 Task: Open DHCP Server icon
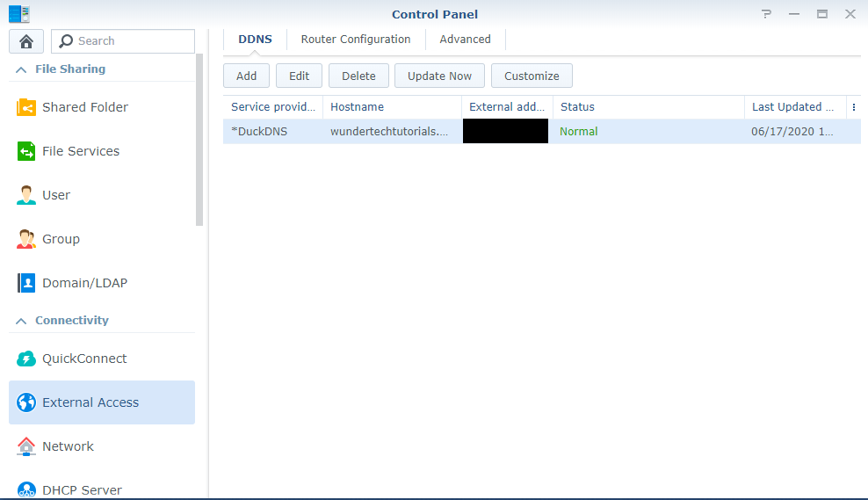[x=26, y=490]
